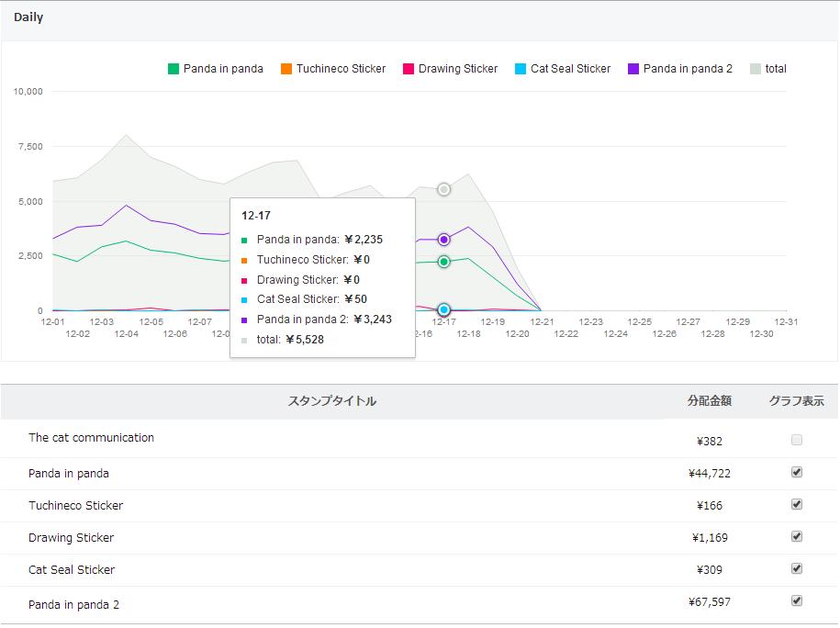Select The cat communication title in table
The height and width of the screenshot is (628, 840).
pos(91,438)
